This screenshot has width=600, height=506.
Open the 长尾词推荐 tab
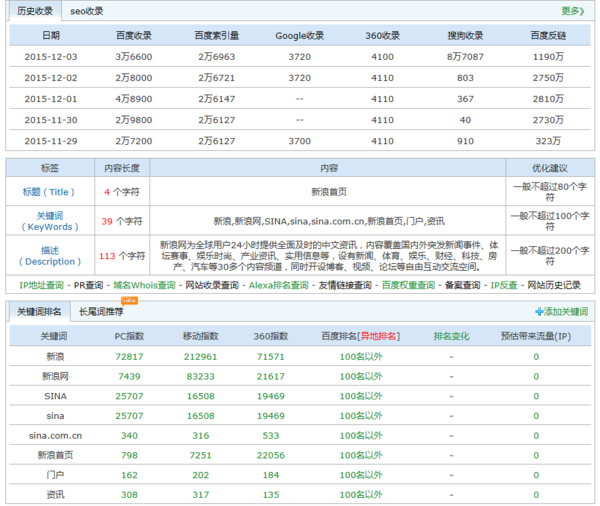101,312
